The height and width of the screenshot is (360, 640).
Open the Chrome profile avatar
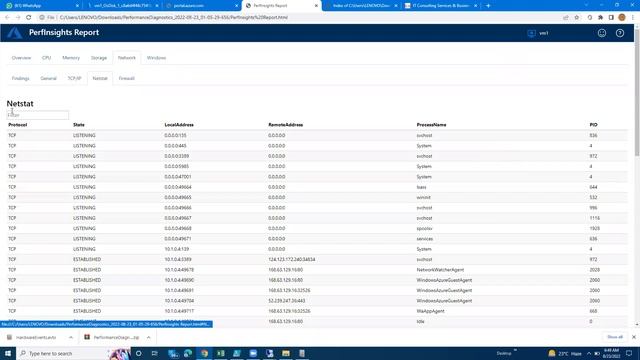coord(622,18)
